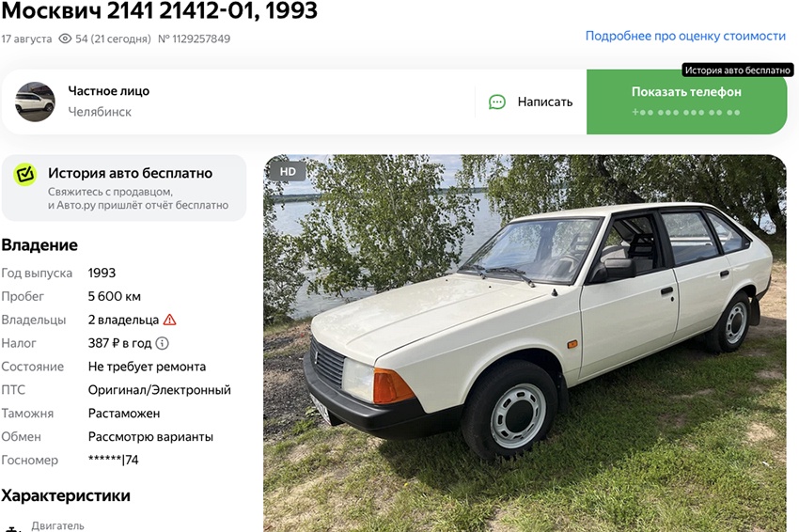Click Написать to message the seller
Viewport: 799px width, 532px height.
(x=544, y=102)
